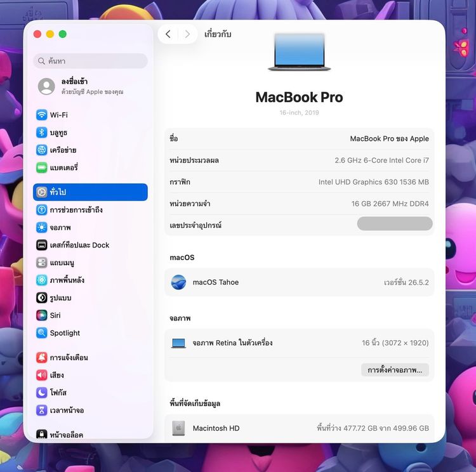The height and width of the screenshot is (472, 476).
Task: Click graphics value "Intel UHD Graphics 630 1536 MB"
Action: tap(374, 182)
